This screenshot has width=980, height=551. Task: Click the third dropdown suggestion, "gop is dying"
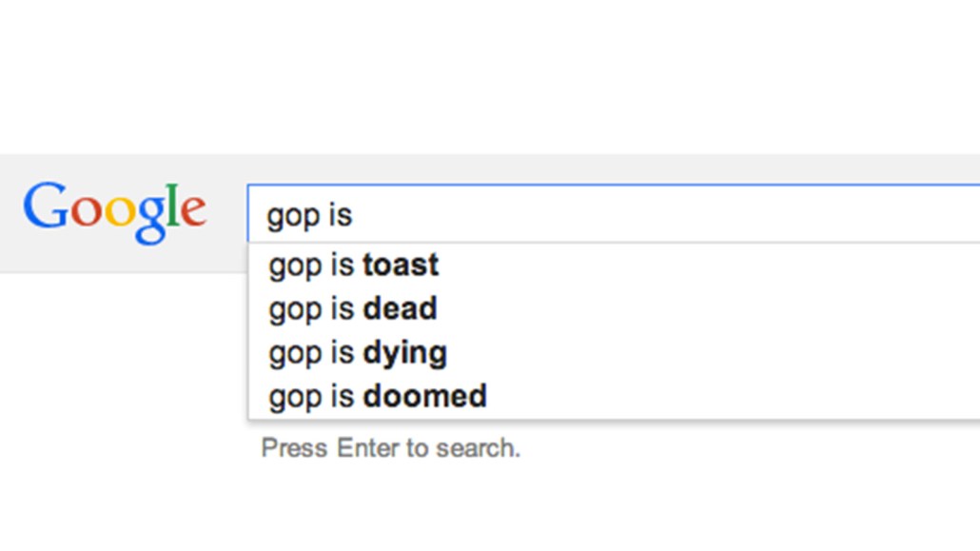coord(358,352)
